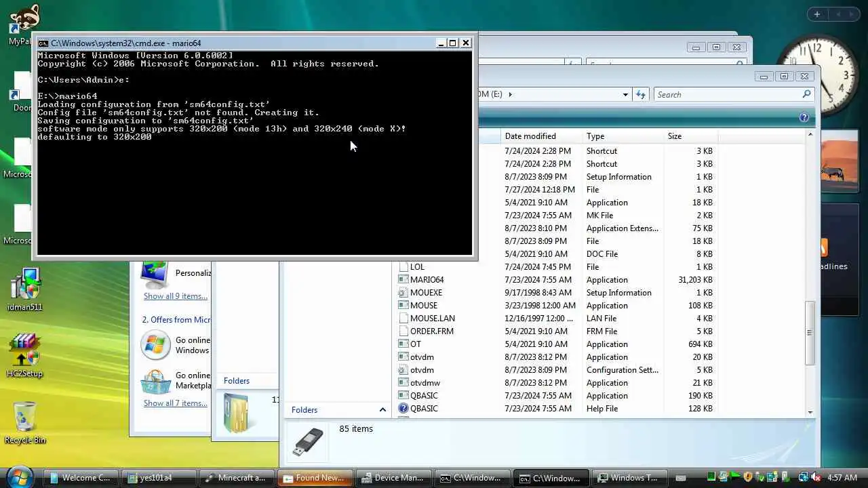Click the taskbar clock showing 4:57 AM
Screen dimensions: 868x488
click(842, 478)
